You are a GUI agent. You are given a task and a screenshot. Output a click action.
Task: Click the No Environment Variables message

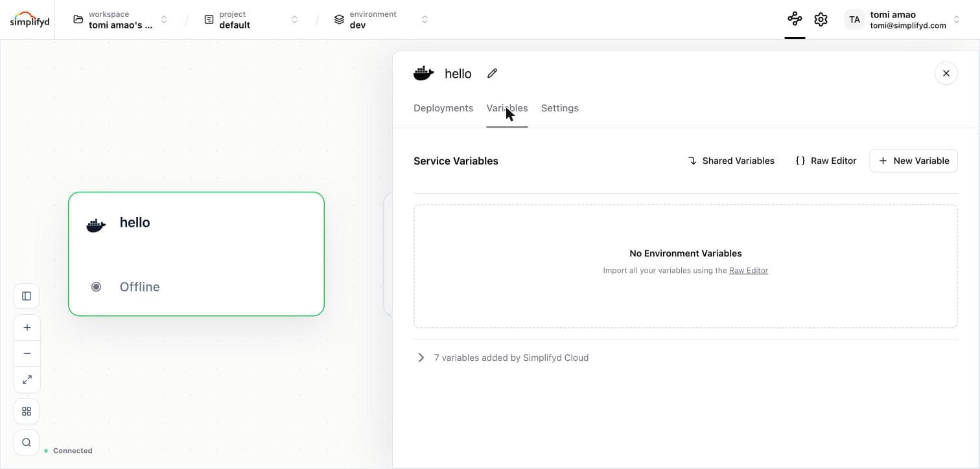pyautogui.click(x=685, y=253)
